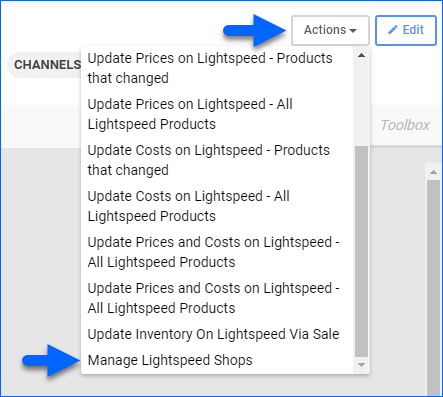Click the caret arrow beside Actions
443x397 pixels.
pyautogui.click(x=353, y=31)
